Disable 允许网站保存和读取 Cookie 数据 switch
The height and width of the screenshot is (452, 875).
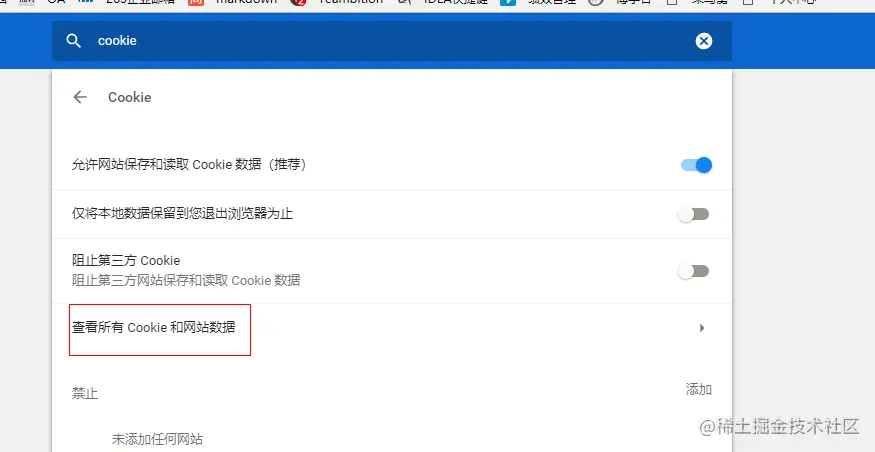(696, 165)
